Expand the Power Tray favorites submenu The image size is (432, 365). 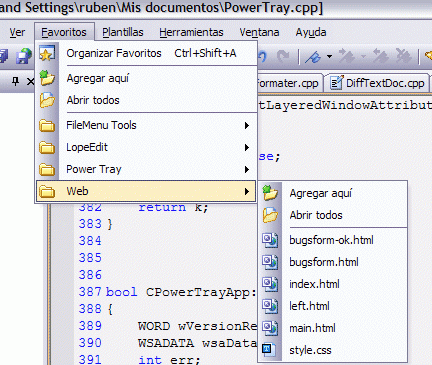tap(146, 169)
